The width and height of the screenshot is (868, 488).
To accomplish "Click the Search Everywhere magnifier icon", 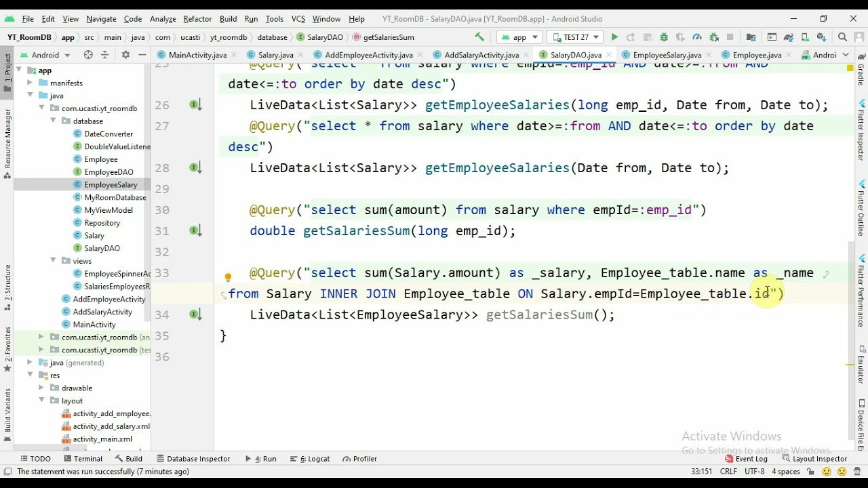I will tap(842, 37).
